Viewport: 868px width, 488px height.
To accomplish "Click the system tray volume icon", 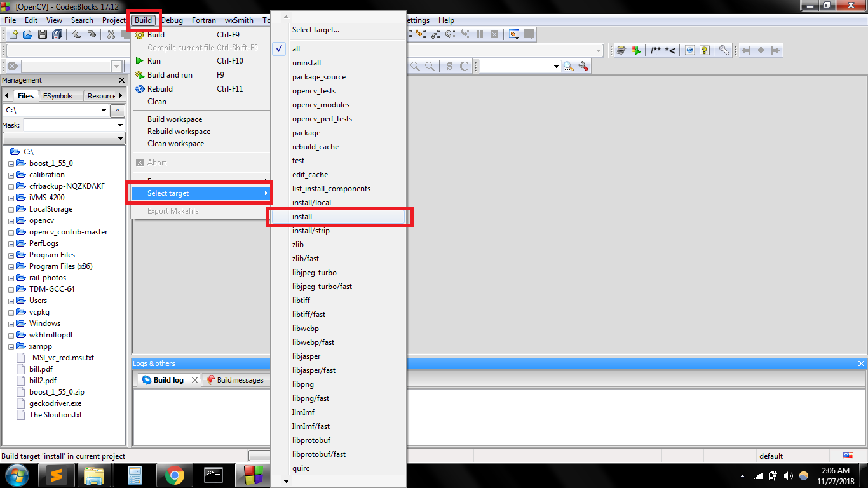I will point(789,475).
